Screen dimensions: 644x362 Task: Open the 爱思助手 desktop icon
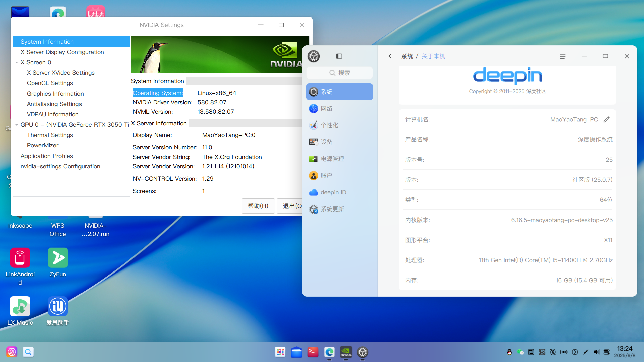tap(58, 311)
